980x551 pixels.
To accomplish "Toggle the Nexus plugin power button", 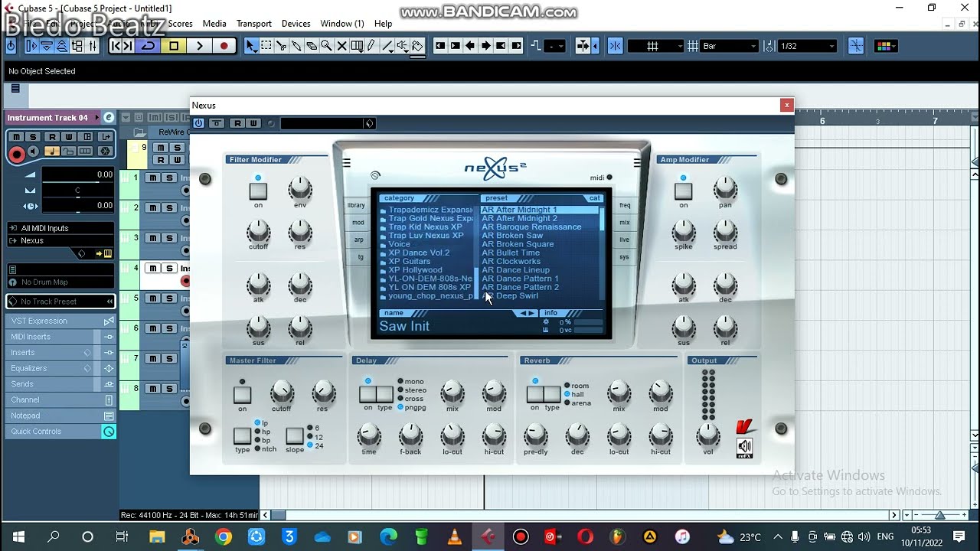I will [x=198, y=123].
